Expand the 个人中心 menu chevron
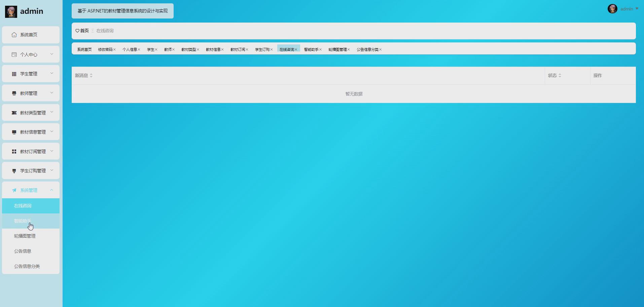This screenshot has width=644, height=307. [x=52, y=54]
